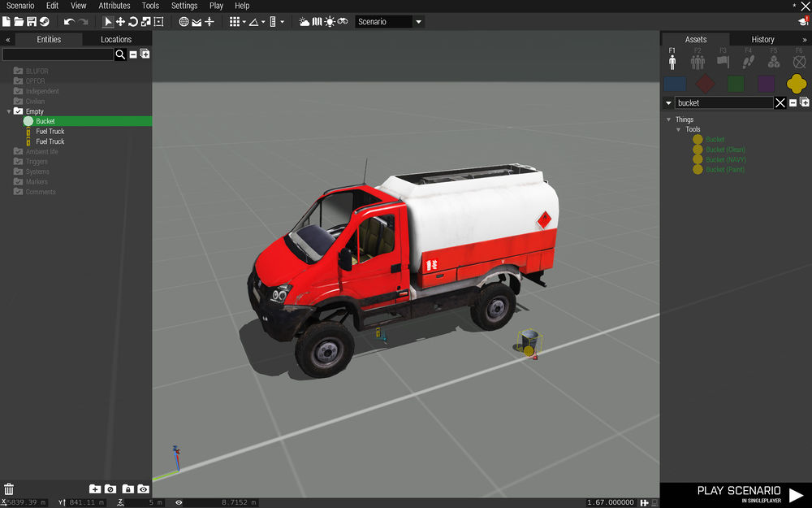The height and width of the screenshot is (508, 812).
Task: Open the Scenario mode dropdown
Action: coord(417,21)
